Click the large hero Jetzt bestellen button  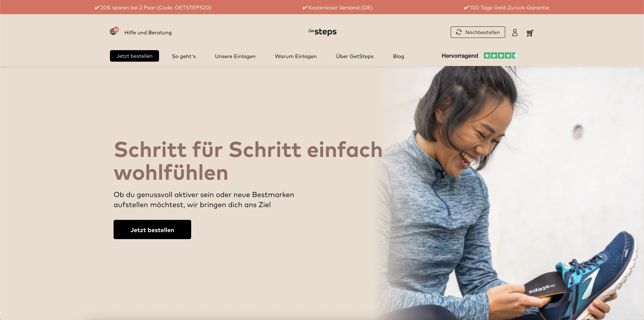point(152,229)
